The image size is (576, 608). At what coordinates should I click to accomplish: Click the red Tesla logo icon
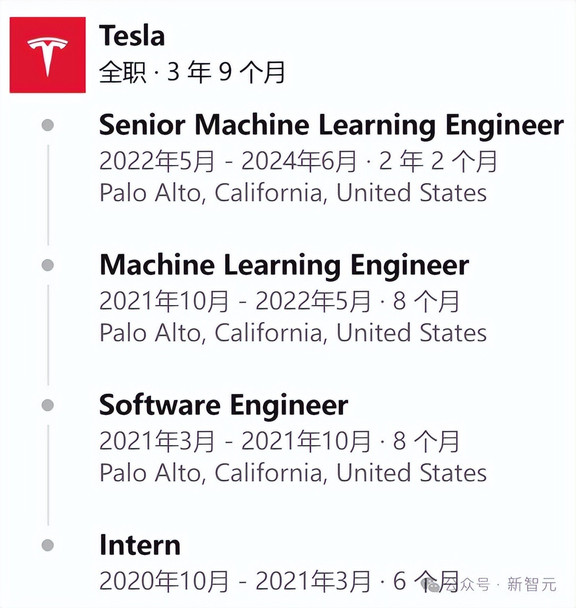(47, 55)
